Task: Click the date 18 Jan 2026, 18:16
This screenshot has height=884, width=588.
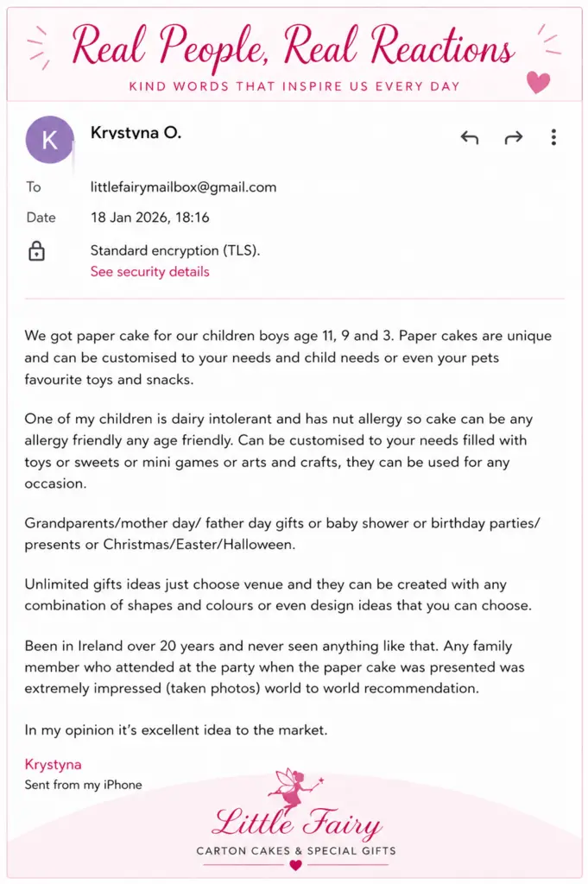Action: pos(150,218)
